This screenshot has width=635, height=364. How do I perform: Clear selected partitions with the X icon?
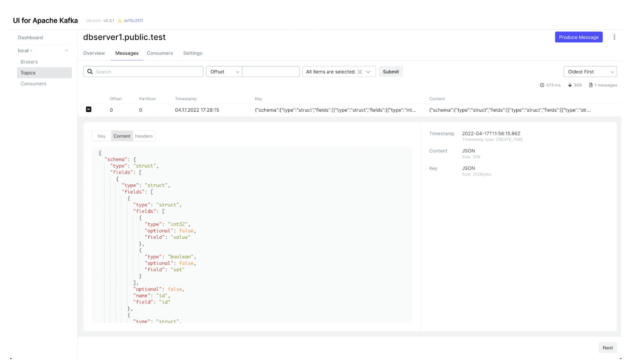360,72
